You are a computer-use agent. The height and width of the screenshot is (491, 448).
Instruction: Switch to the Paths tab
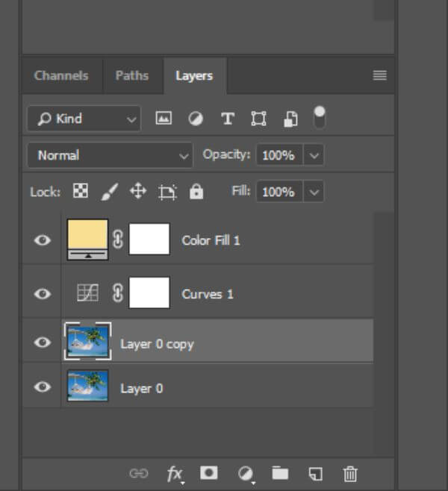click(132, 75)
